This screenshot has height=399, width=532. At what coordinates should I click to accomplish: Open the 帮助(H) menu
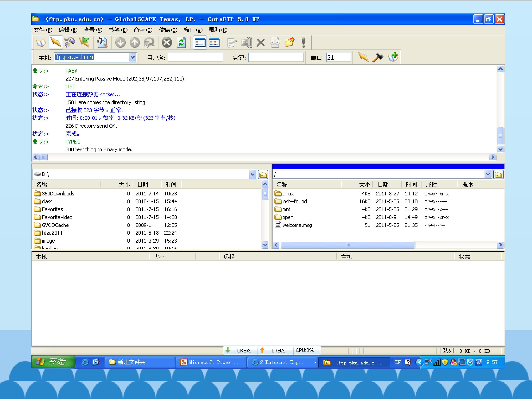218,30
